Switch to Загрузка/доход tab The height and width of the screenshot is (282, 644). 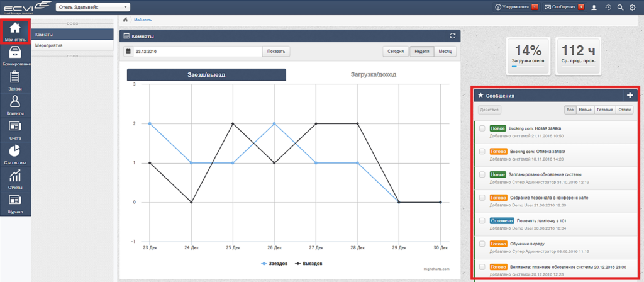(x=374, y=75)
